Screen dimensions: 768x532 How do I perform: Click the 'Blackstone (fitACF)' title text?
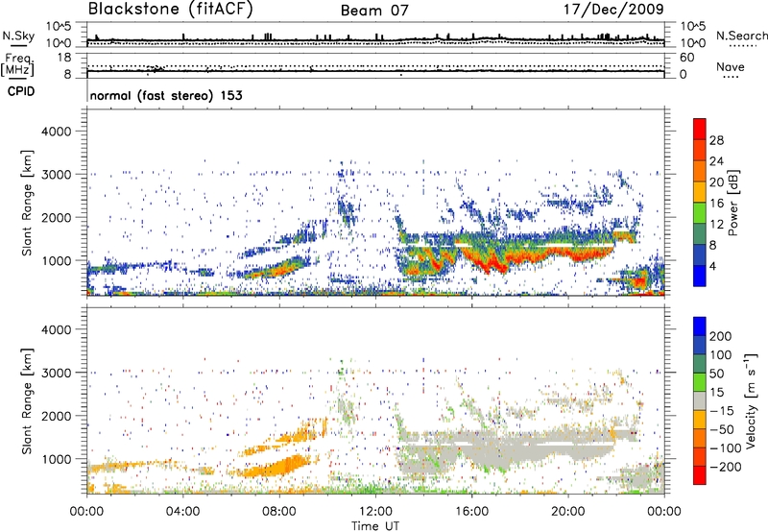[x=171, y=10]
